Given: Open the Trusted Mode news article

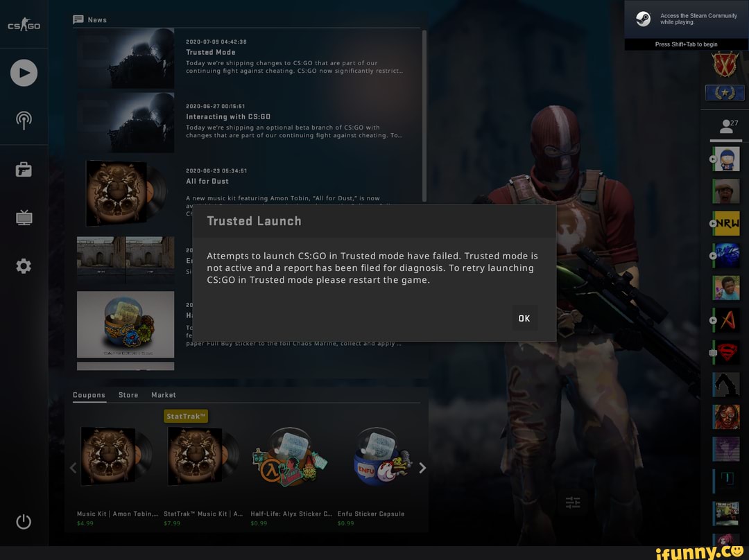Looking at the screenshot, I should [x=211, y=53].
